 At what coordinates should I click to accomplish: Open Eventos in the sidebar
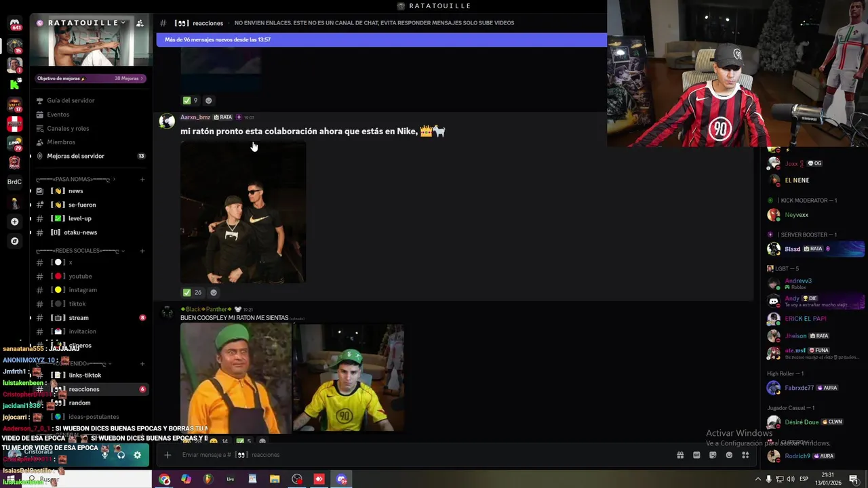click(90, 115)
